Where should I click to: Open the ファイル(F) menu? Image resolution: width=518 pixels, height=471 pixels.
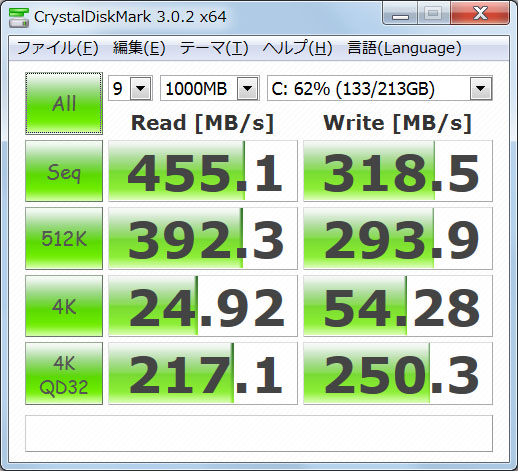click(57, 48)
